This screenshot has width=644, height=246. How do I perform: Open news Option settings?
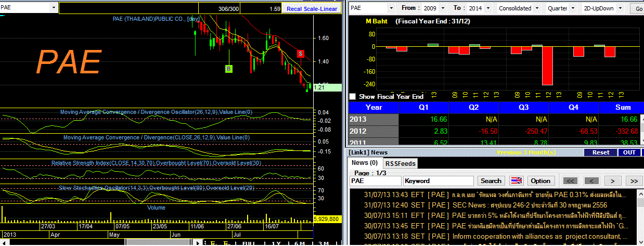[540, 180]
